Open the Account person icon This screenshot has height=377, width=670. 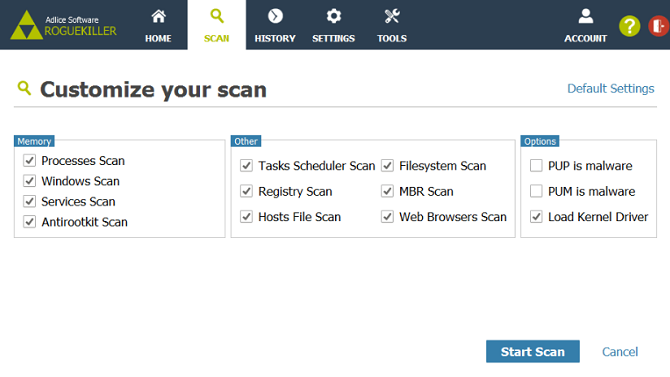[585, 16]
